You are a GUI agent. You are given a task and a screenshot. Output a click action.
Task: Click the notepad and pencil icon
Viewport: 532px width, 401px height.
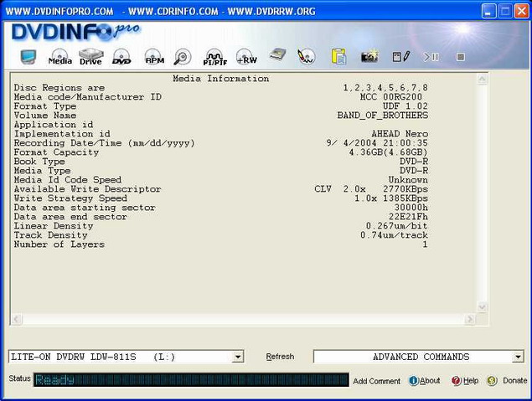click(x=401, y=57)
